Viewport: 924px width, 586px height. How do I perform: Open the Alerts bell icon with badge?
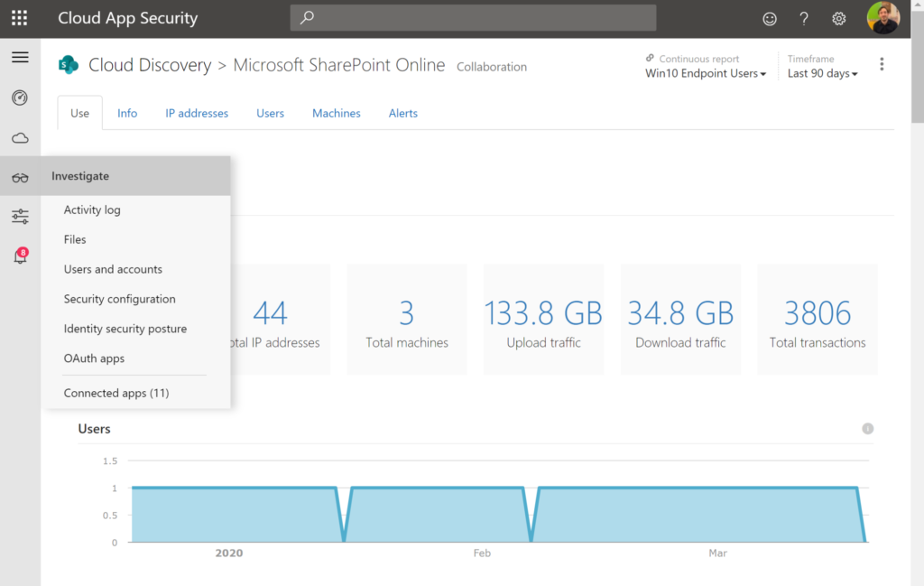[20, 256]
